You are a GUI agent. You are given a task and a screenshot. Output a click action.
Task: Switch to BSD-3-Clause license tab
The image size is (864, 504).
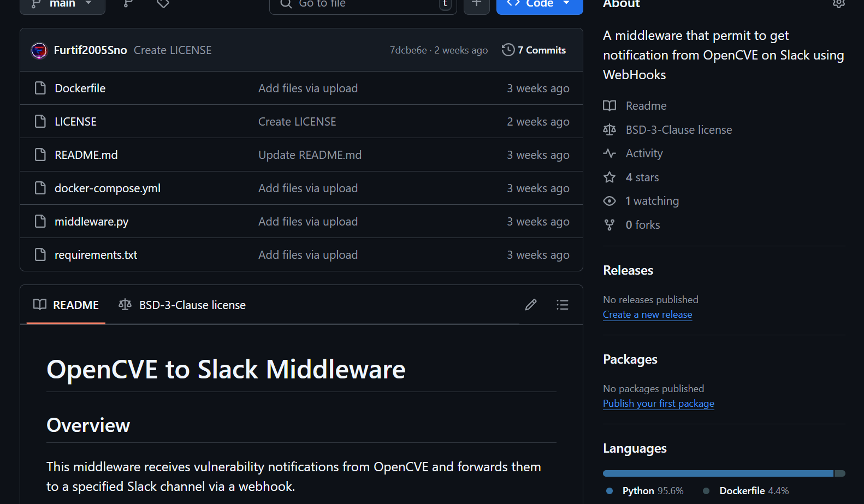point(182,305)
